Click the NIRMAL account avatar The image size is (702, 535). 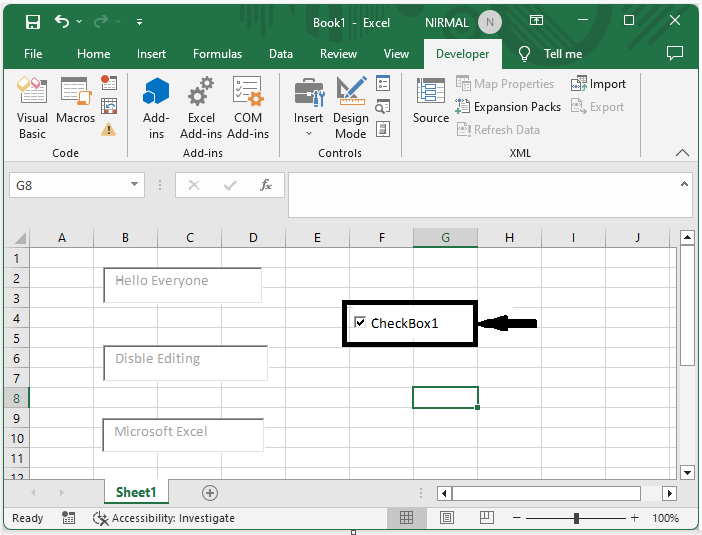pos(489,22)
